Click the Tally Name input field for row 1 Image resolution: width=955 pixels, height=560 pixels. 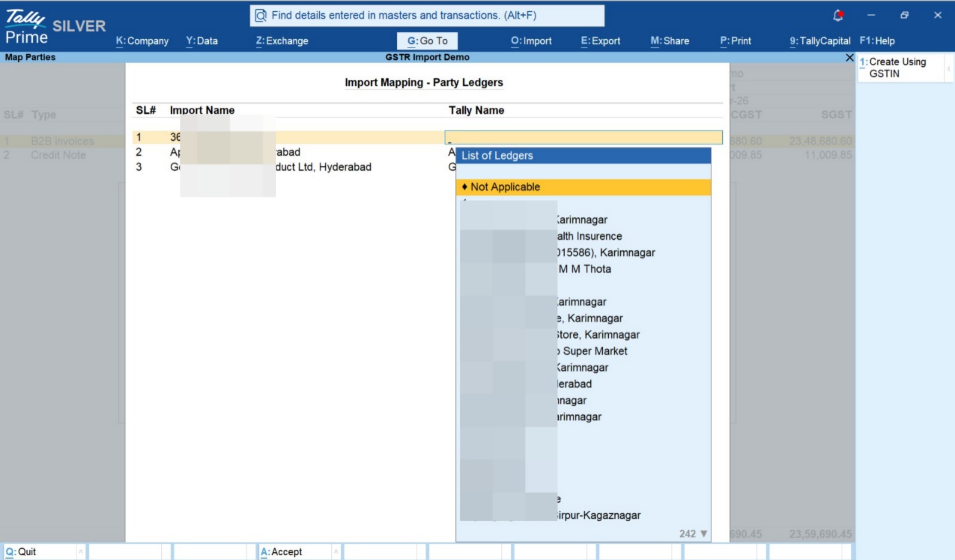[x=584, y=137]
